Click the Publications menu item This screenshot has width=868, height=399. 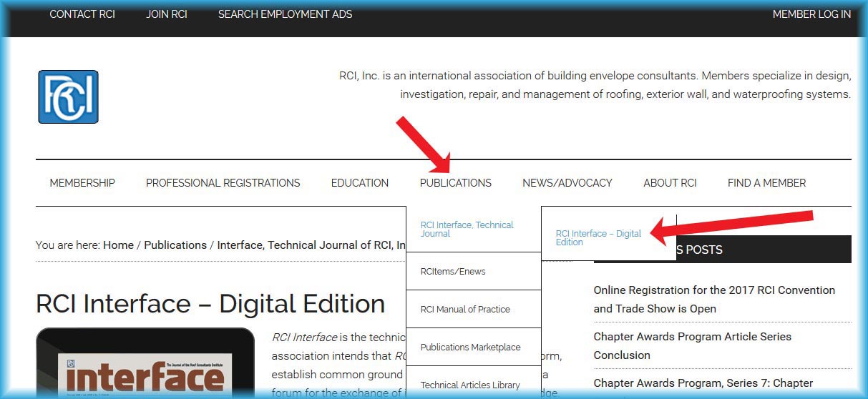(x=455, y=183)
